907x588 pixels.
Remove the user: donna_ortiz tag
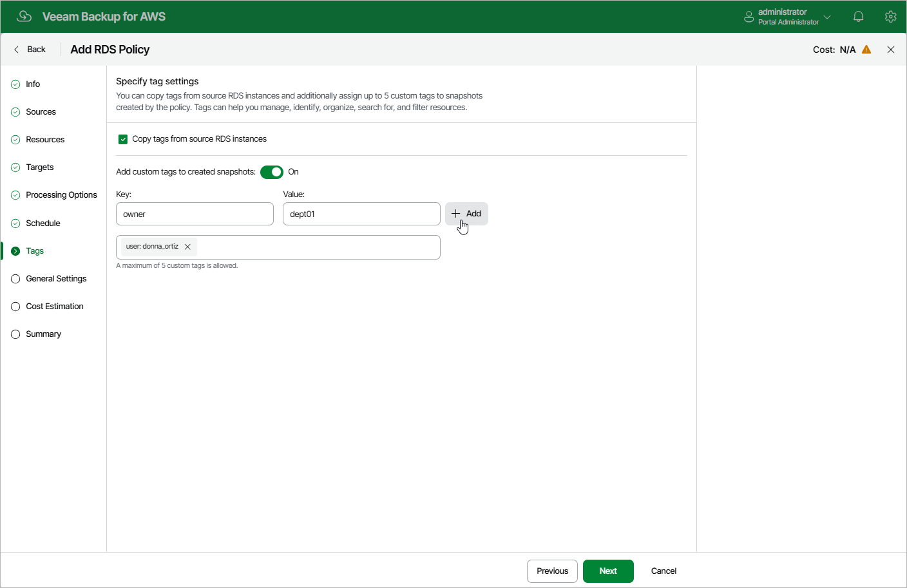coord(187,247)
